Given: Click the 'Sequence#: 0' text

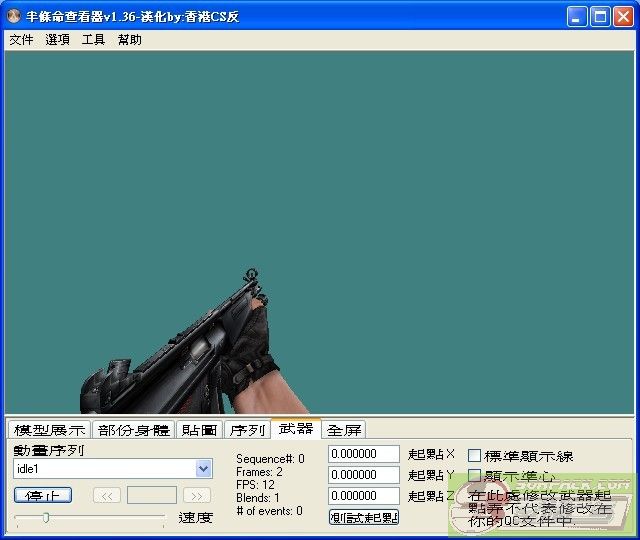Looking at the screenshot, I should click(x=270, y=459).
